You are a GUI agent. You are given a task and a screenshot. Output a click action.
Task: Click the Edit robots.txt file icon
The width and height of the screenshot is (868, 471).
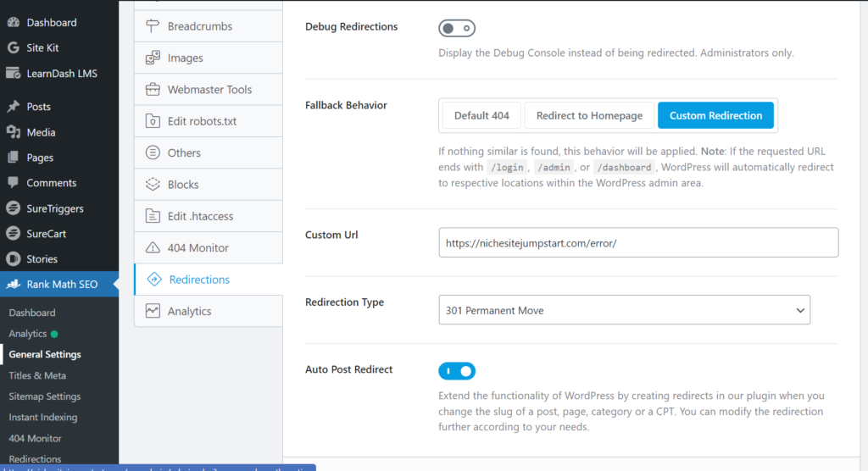pyautogui.click(x=153, y=120)
